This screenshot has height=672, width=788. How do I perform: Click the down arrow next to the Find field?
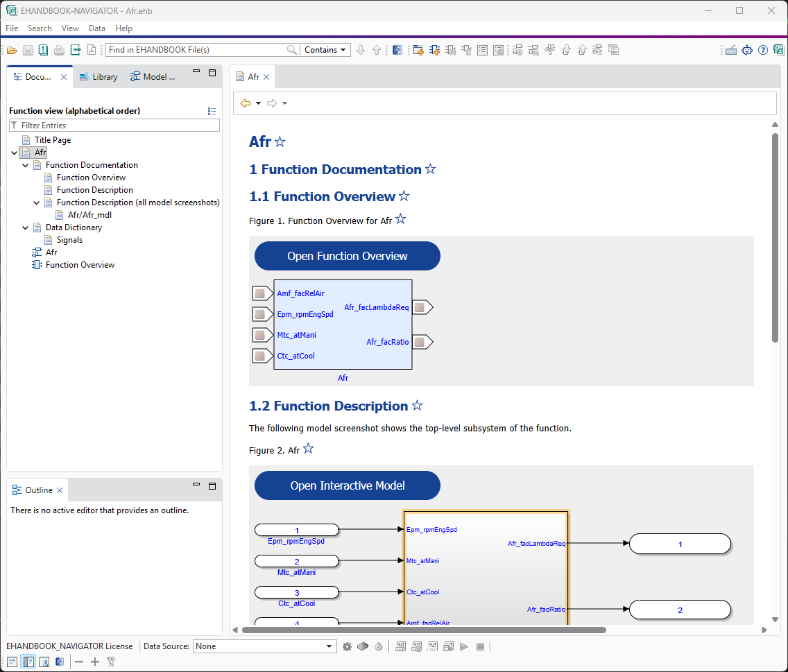click(x=360, y=50)
